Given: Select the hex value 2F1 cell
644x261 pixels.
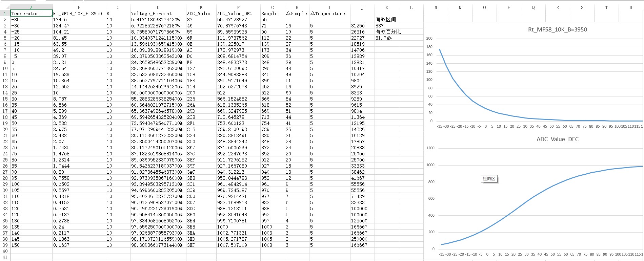Looking at the screenshot, I should click(x=201, y=123).
